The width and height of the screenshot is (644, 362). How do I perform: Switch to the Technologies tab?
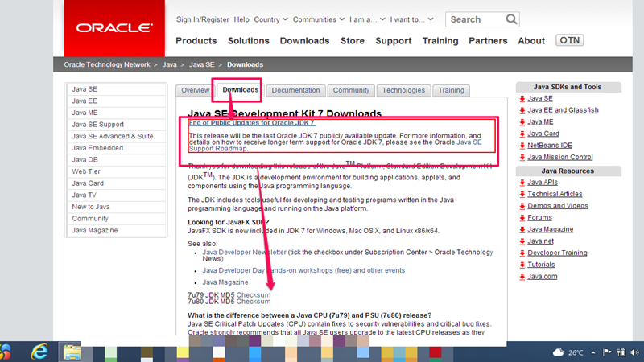[404, 90]
